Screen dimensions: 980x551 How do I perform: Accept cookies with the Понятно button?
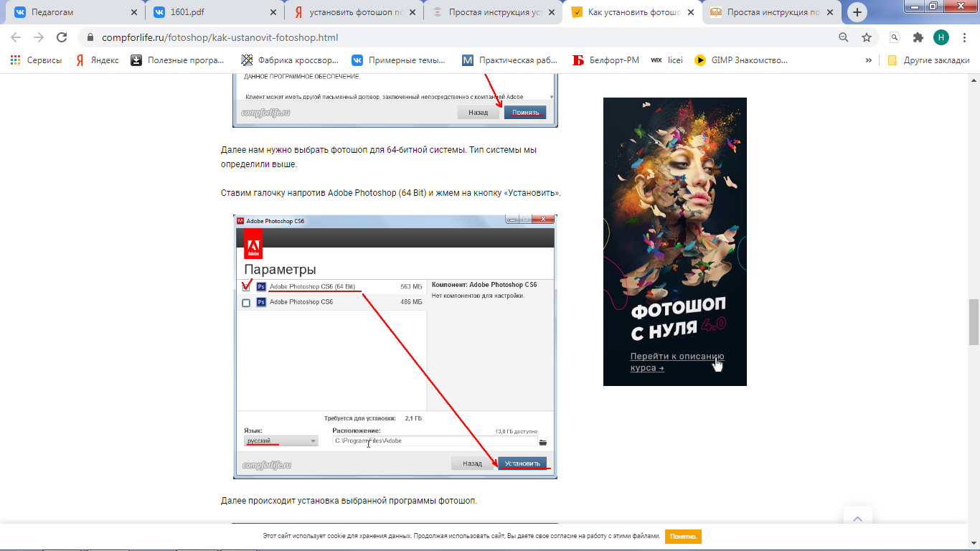tap(683, 536)
